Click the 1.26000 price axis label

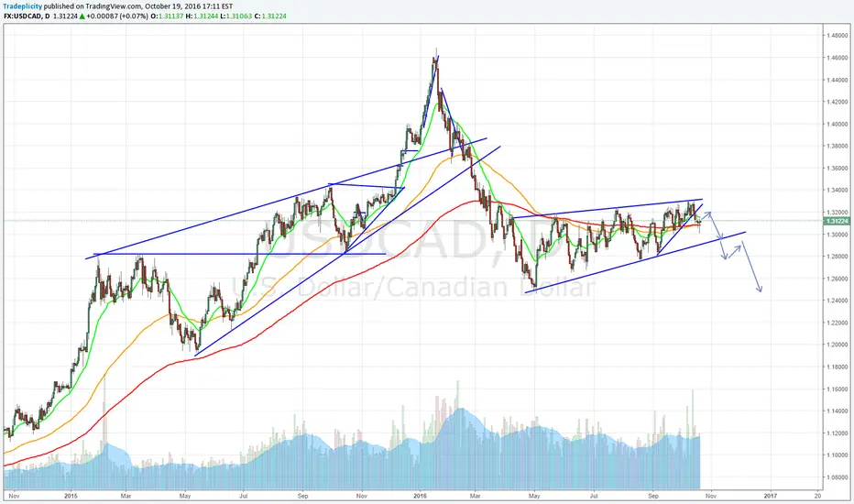tap(838, 279)
